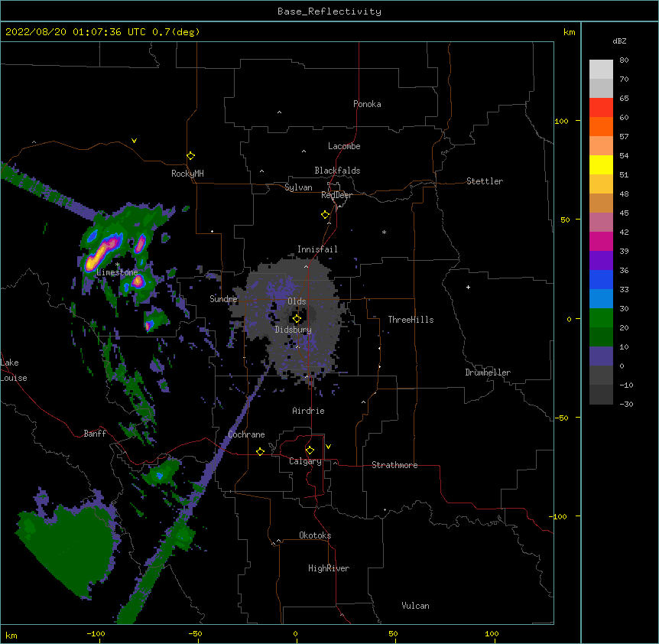Click the white asterisk just above the Limestone label
This screenshot has height=644, width=659.
point(117,265)
